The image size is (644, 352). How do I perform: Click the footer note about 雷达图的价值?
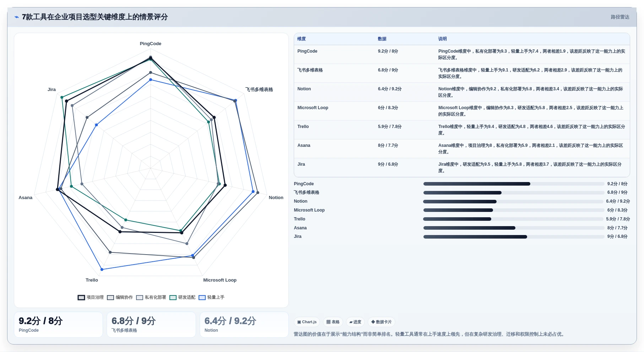pyautogui.click(x=429, y=334)
